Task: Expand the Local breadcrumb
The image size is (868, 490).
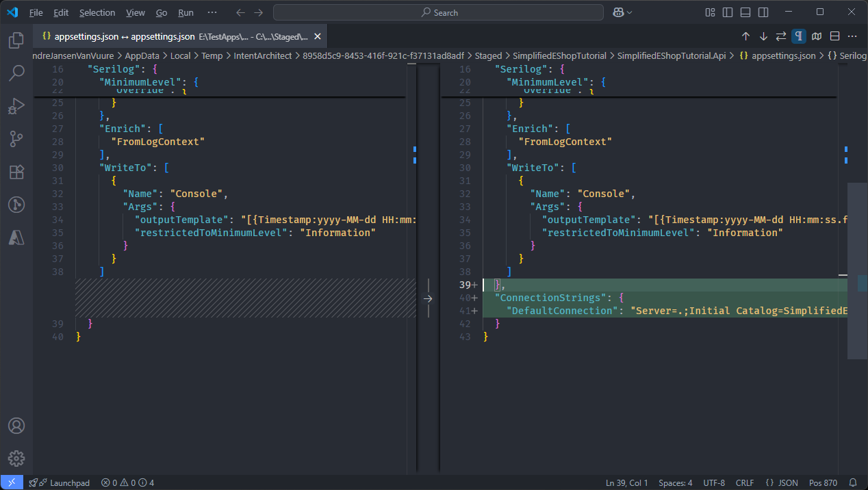Action: tap(181, 56)
